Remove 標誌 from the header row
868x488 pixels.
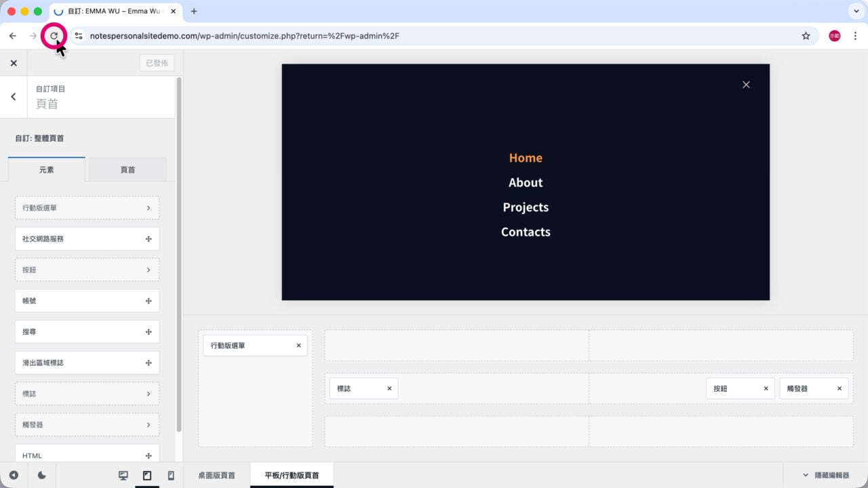tap(389, 388)
